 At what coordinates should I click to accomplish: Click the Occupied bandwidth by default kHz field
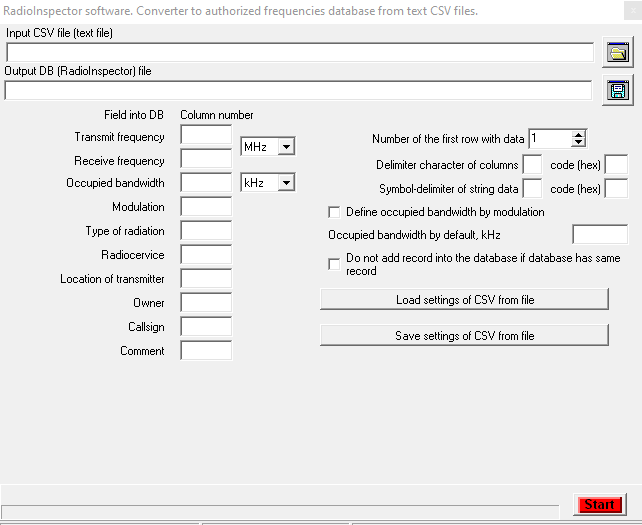tap(600, 235)
